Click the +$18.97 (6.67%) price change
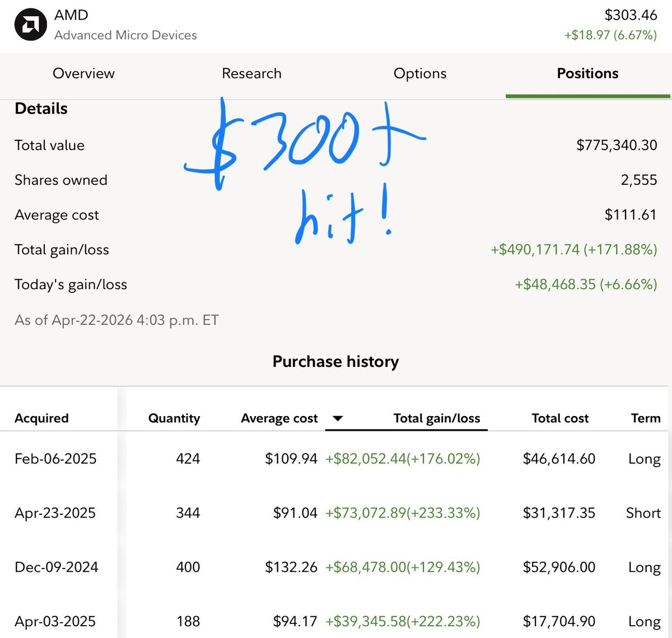 (x=610, y=35)
